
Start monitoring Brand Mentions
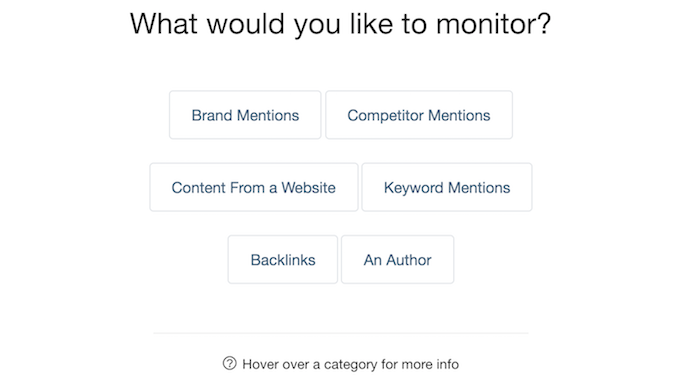click(x=245, y=115)
